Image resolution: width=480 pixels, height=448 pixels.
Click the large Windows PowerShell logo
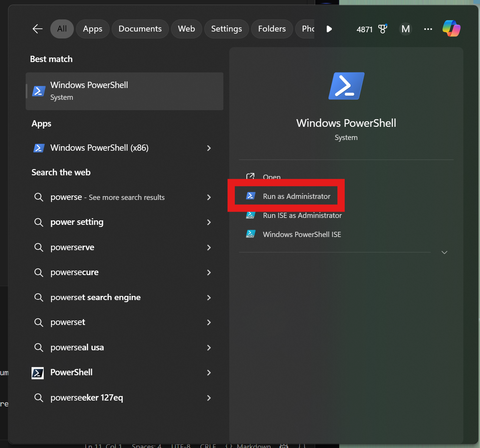tap(346, 86)
